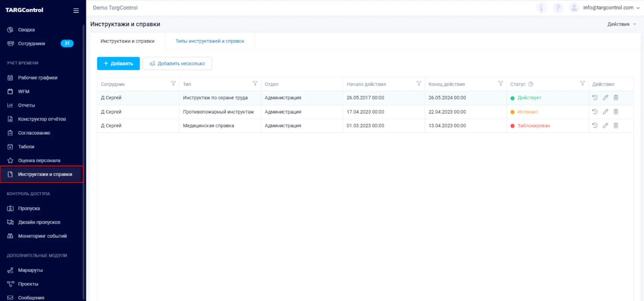This screenshot has width=644, height=301.
Task: Click the Добавить button
Action: [x=118, y=63]
